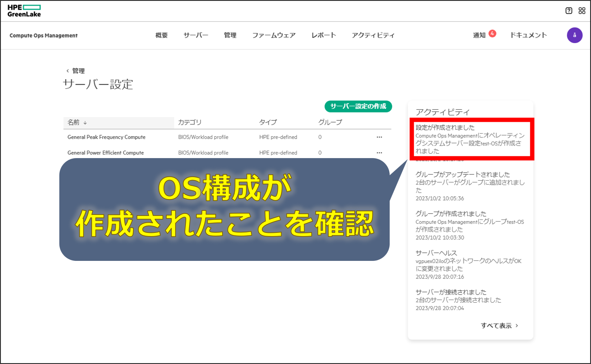The image size is (591, 364).
Task: Open the ファームウェア tab
Action: [x=274, y=35]
